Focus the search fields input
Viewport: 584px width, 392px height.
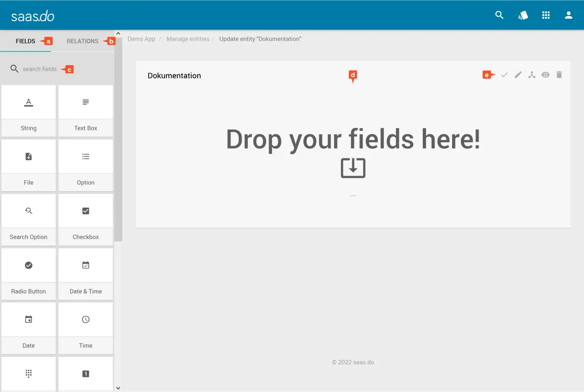click(x=40, y=69)
